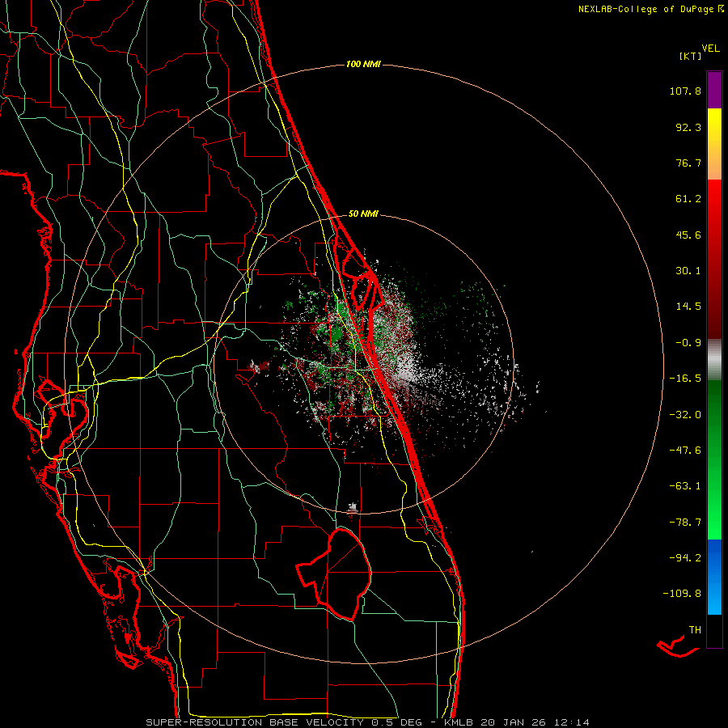Select the -78.7 legend value
The width and height of the screenshot is (728, 728).
[x=685, y=523]
